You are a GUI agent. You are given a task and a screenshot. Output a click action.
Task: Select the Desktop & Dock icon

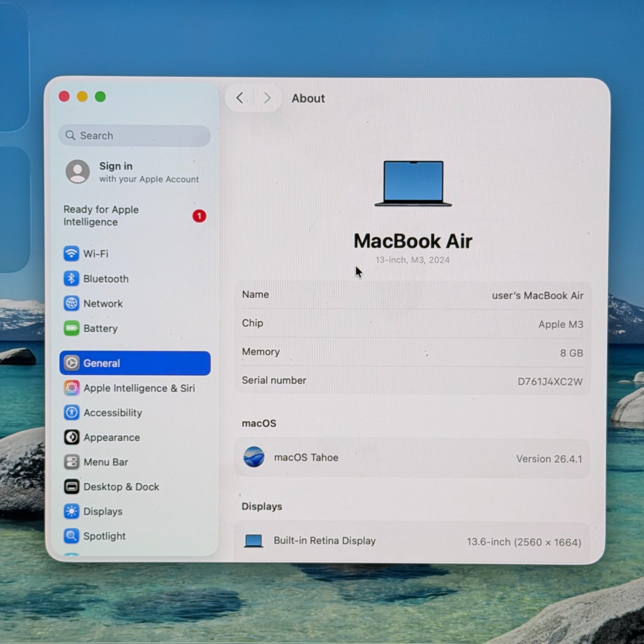coord(71,487)
